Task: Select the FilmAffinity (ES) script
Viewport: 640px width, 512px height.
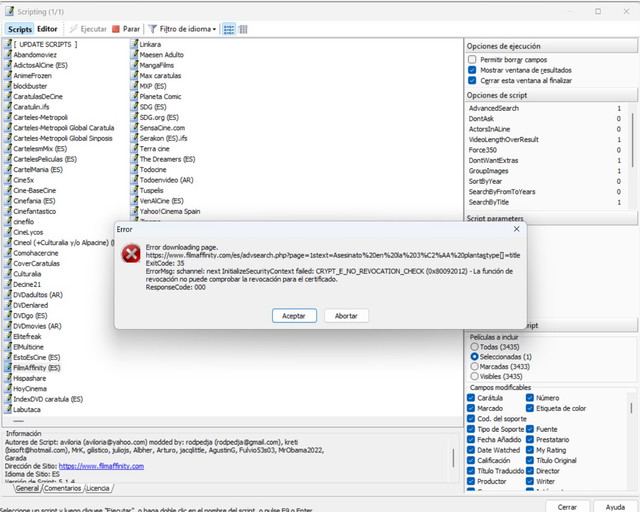Action: (x=32, y=367)
